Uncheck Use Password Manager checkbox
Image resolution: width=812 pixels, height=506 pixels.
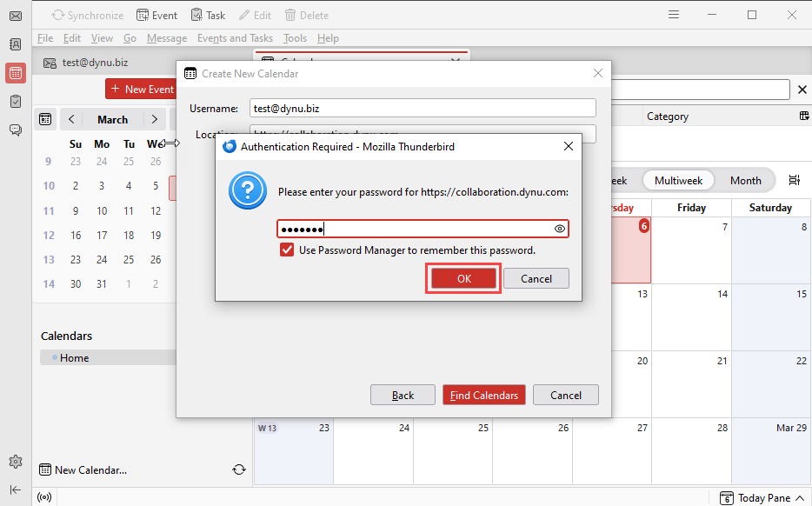287,250
